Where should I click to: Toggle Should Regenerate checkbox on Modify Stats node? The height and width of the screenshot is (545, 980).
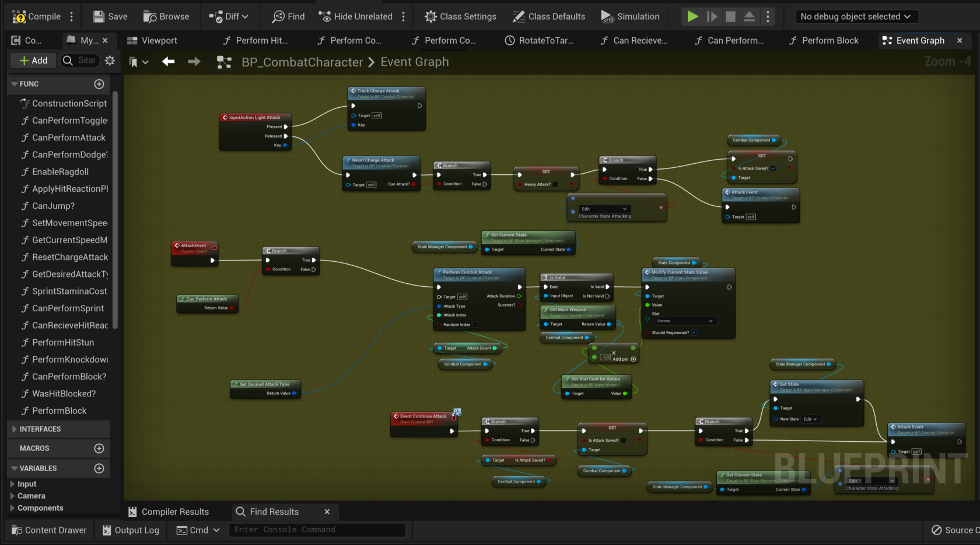[x=694, y=333]
